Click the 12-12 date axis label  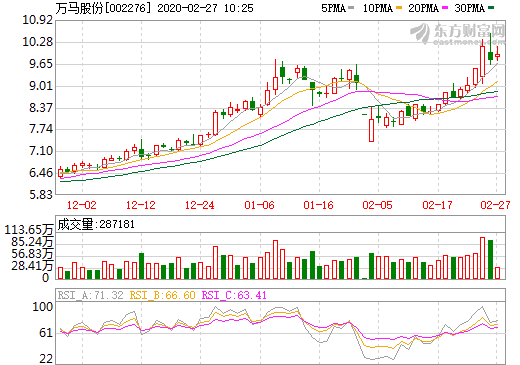tap(141, 205)
